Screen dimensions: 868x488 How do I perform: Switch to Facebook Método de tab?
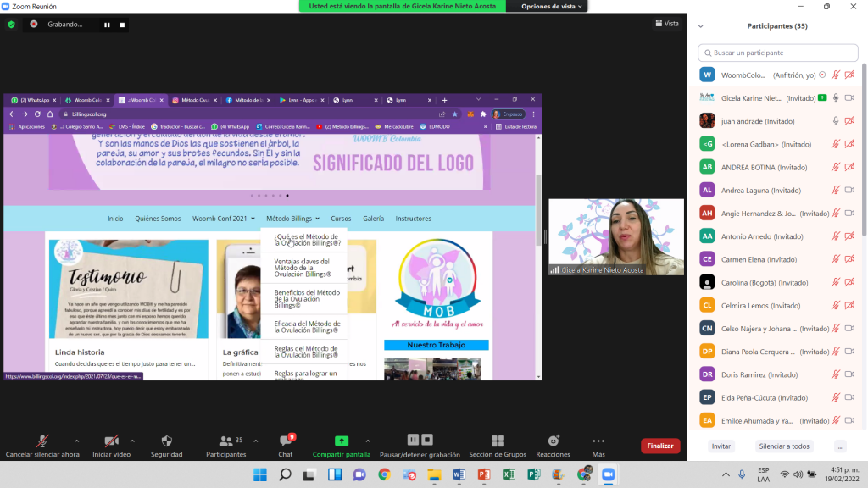pyautogui.click(x=248, y=100)
